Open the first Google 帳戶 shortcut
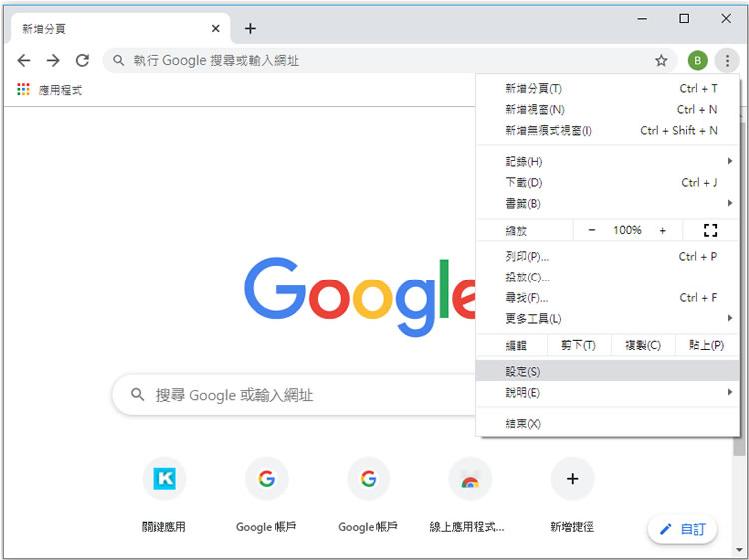 (266, 494)
